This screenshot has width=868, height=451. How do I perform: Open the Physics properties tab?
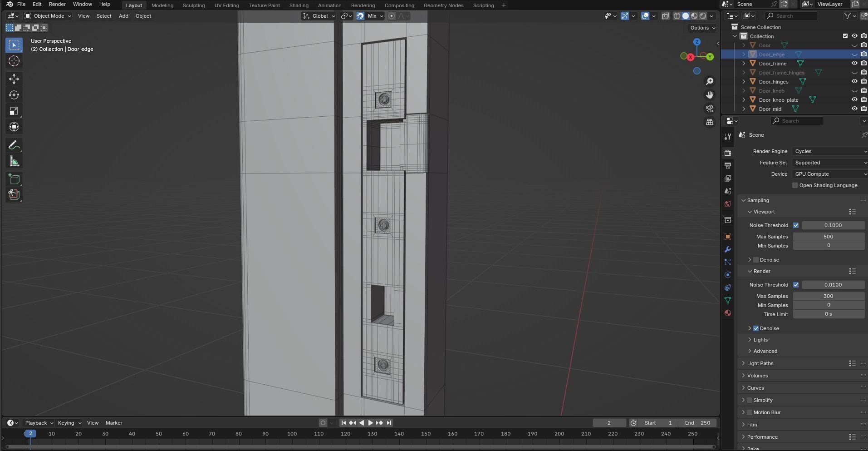point(728,275)
